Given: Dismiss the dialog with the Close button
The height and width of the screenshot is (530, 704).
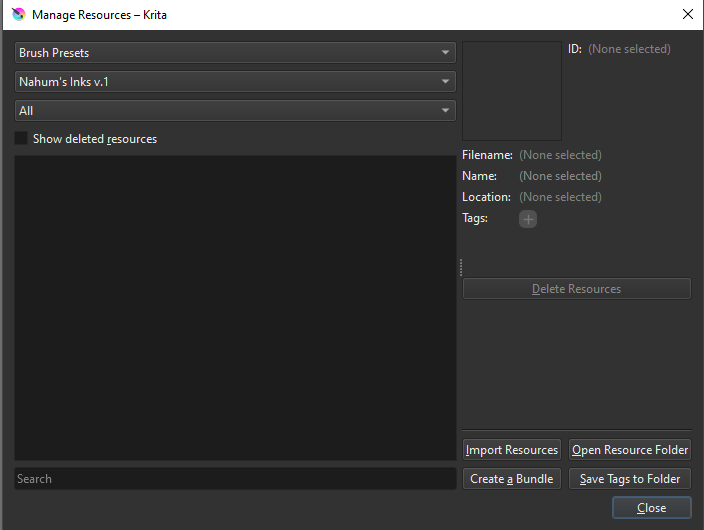Looking at the screenshot, I should click(651, 508).
